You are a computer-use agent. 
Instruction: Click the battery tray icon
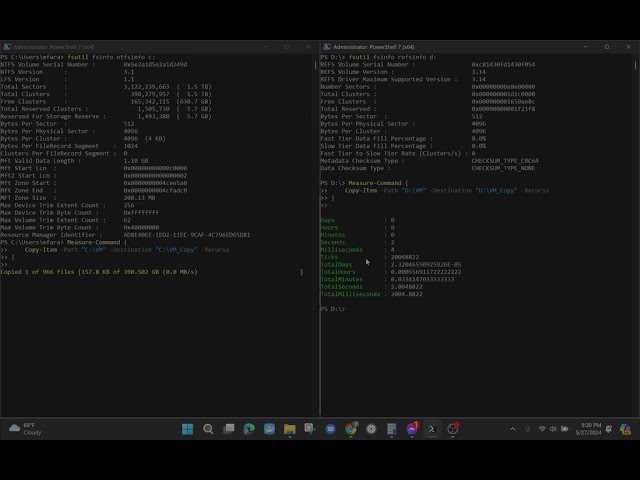(x=565, y=429)
